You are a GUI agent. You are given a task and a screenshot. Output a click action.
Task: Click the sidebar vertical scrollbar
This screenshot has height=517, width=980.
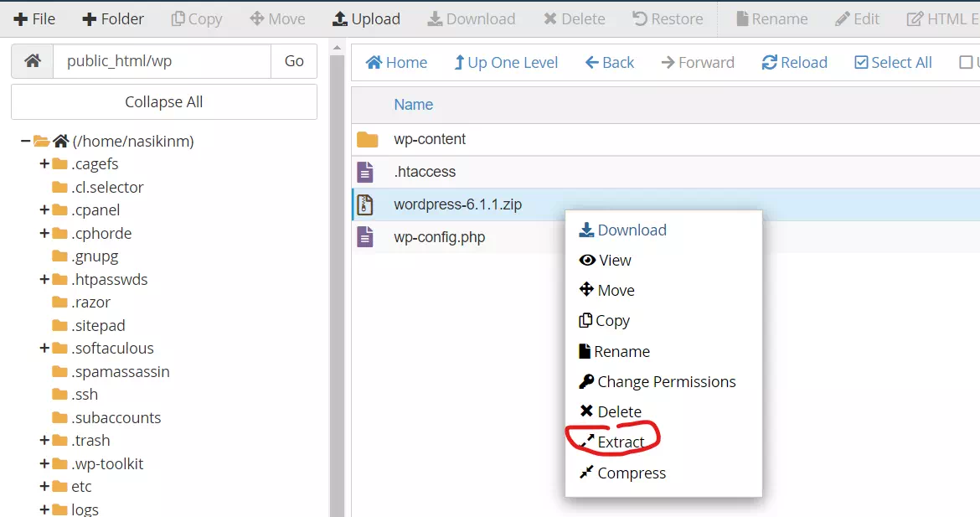[337, 285]
